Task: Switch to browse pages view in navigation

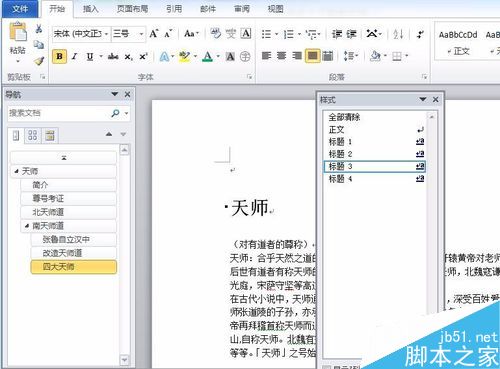Action: [x=33, y=135]
